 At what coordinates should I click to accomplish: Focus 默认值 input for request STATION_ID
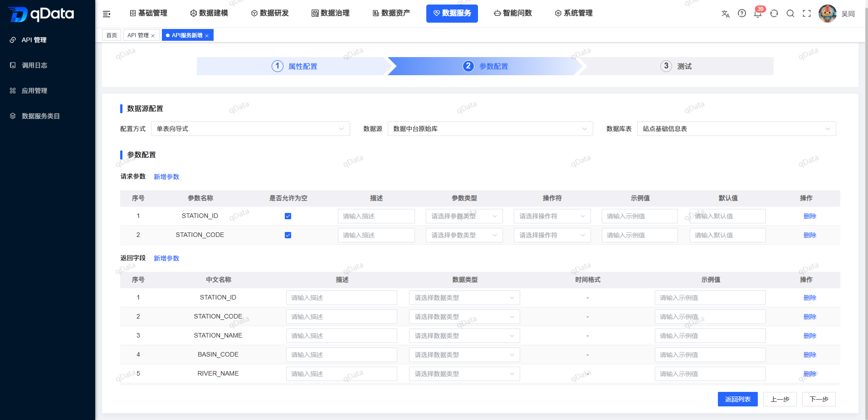point(728,216)
